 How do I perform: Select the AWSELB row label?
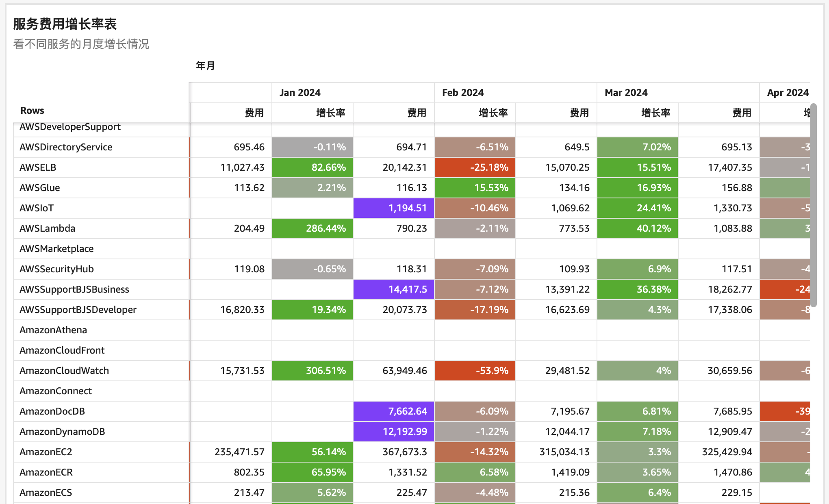coord(38,167)
